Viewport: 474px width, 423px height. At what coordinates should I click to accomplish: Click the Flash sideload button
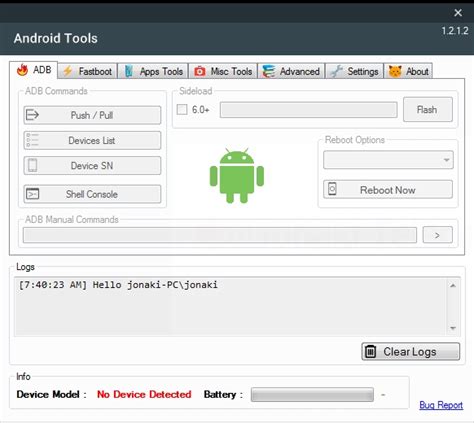click(x=428, y=109)
